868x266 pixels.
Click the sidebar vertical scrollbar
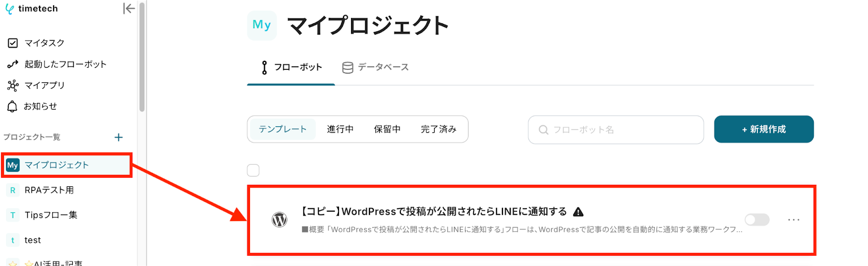click(142, 57)
